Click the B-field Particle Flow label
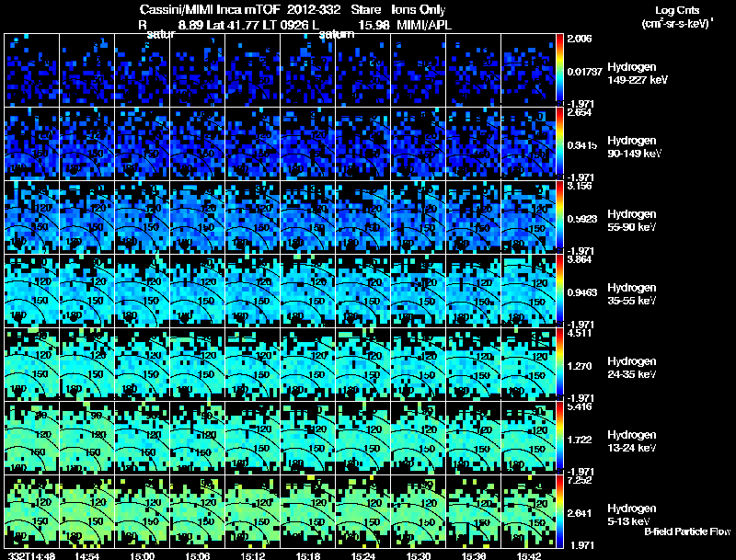The width and height of the screenshot is (736, 560). tap(687, 531)
